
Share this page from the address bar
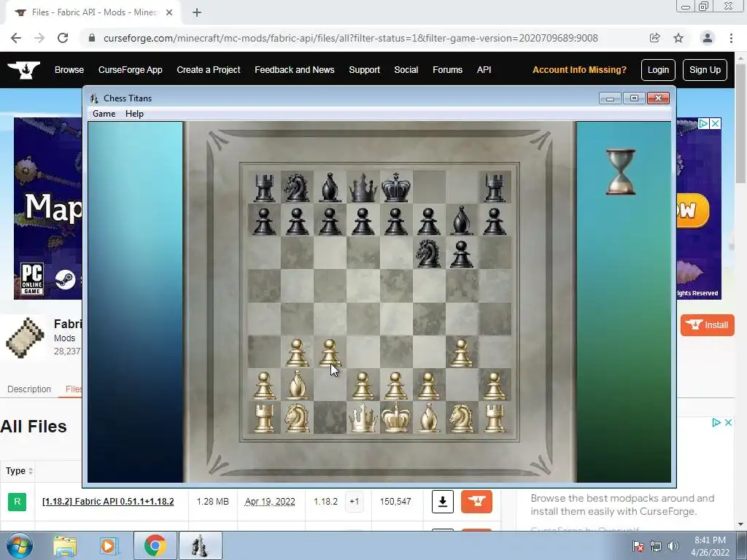[654, 38]
